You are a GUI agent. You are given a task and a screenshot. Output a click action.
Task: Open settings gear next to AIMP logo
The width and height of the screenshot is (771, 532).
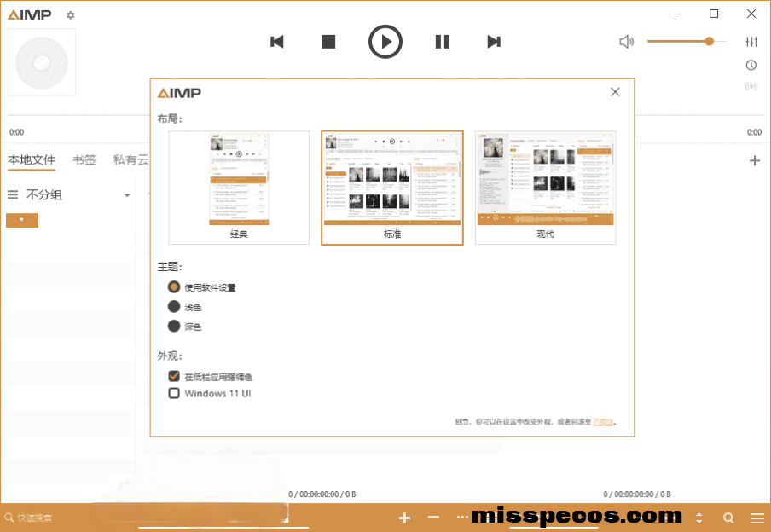tap(70, 15)
